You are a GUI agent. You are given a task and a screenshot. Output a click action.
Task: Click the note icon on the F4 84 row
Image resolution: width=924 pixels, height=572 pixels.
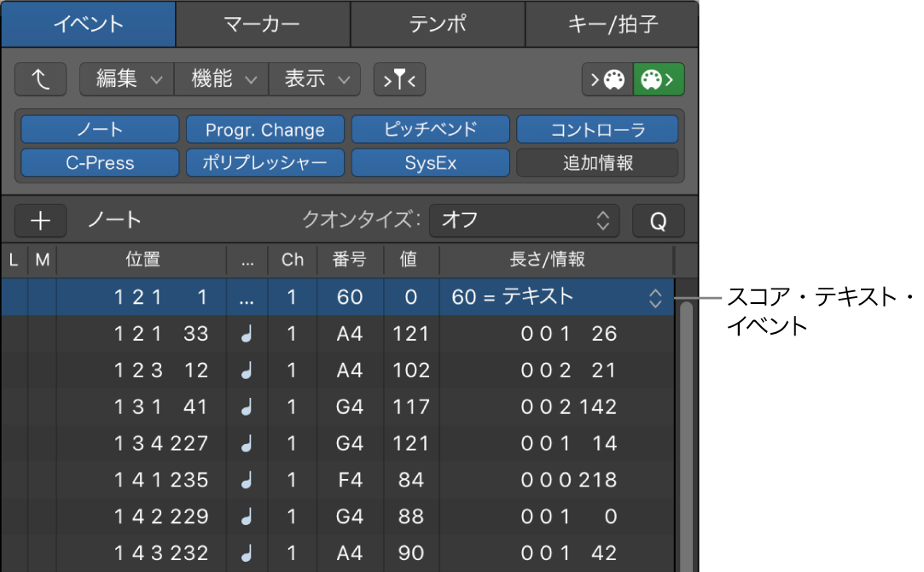pyautogui.click(x=247, y=480)
